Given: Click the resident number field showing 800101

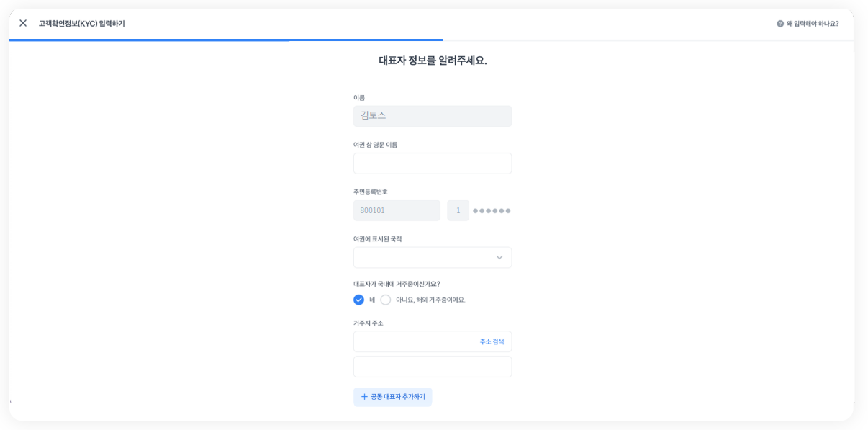Looking at the screenshot, I should (397, 210).
